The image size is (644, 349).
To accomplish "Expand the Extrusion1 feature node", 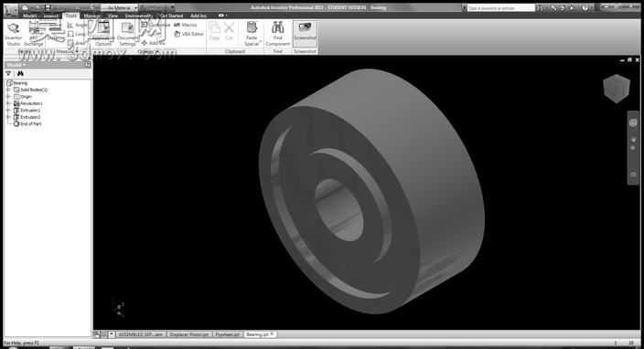I will click(x=8, y=111).
